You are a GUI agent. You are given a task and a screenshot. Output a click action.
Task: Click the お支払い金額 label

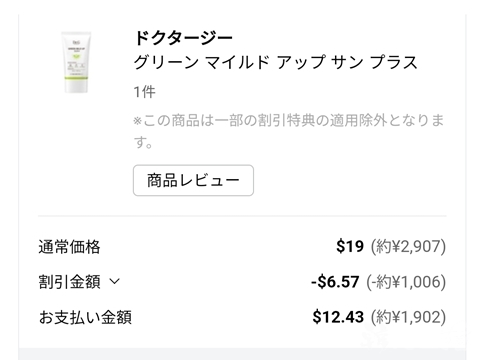coord(85,317)
